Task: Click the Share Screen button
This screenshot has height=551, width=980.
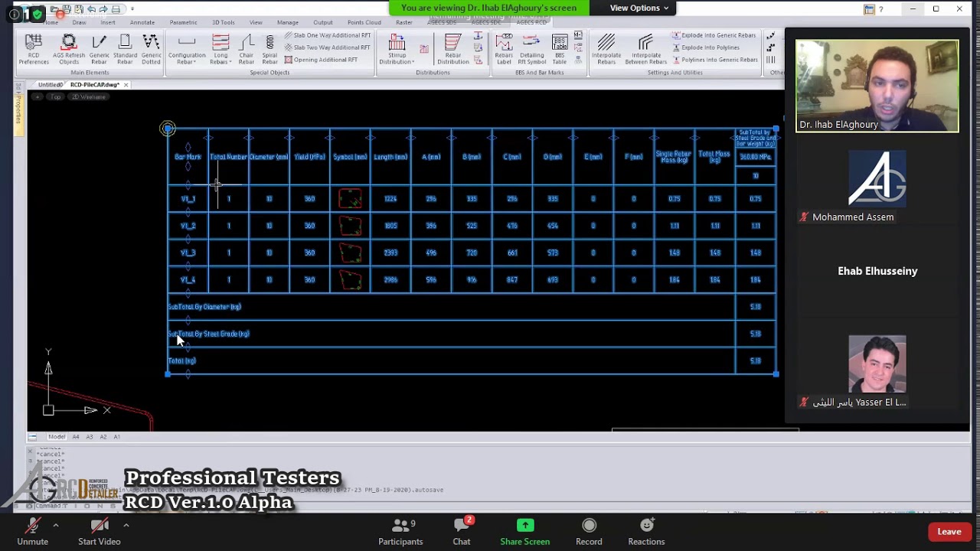Action: (524, 532)
